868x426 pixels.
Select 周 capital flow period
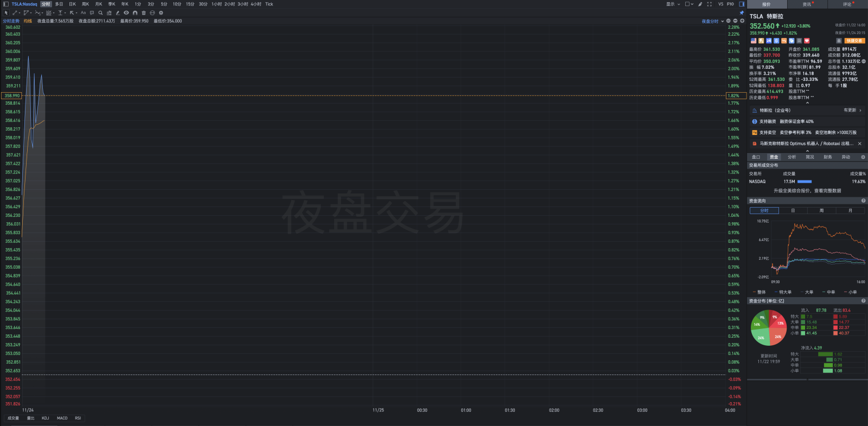(x=821, y=210)
